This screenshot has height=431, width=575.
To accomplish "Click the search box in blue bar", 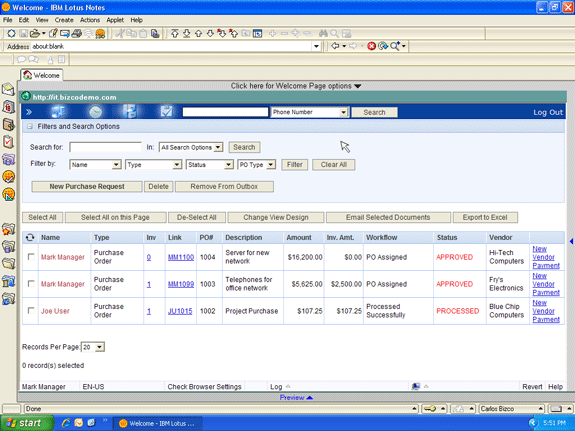I will [225, 112].
